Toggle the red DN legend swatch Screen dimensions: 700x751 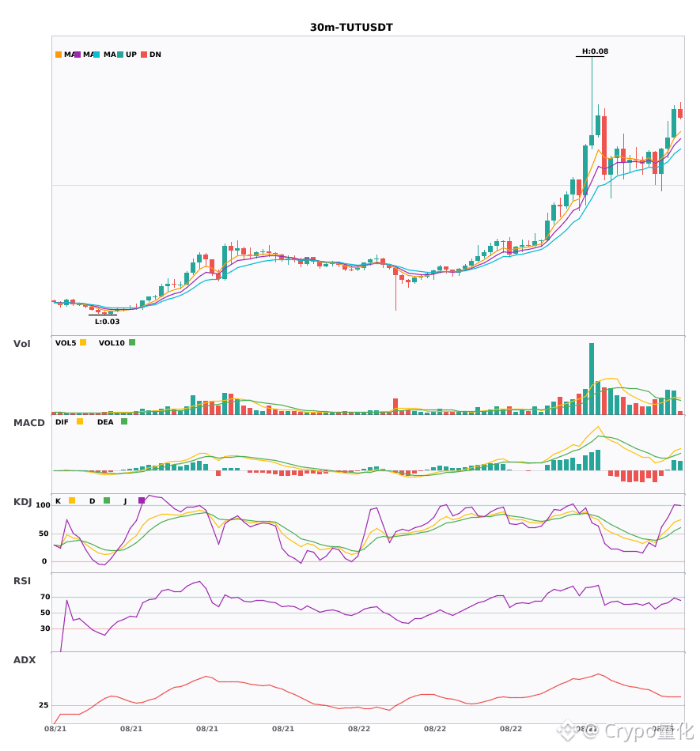(144, 55)
